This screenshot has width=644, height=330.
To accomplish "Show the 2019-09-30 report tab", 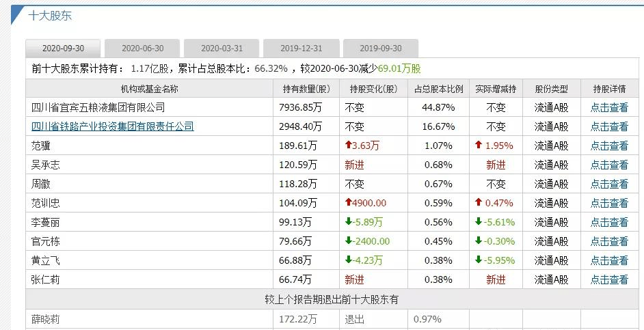I will pos(380,49).
